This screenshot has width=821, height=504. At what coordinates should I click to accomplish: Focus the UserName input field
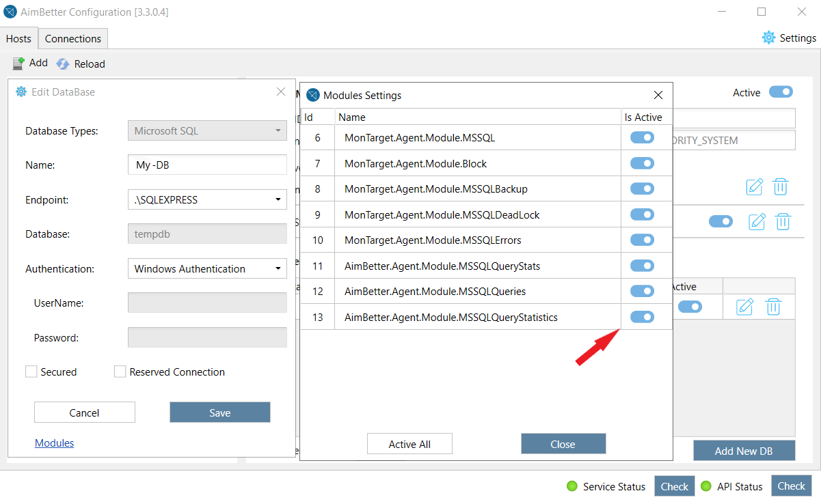click(207, 303)
